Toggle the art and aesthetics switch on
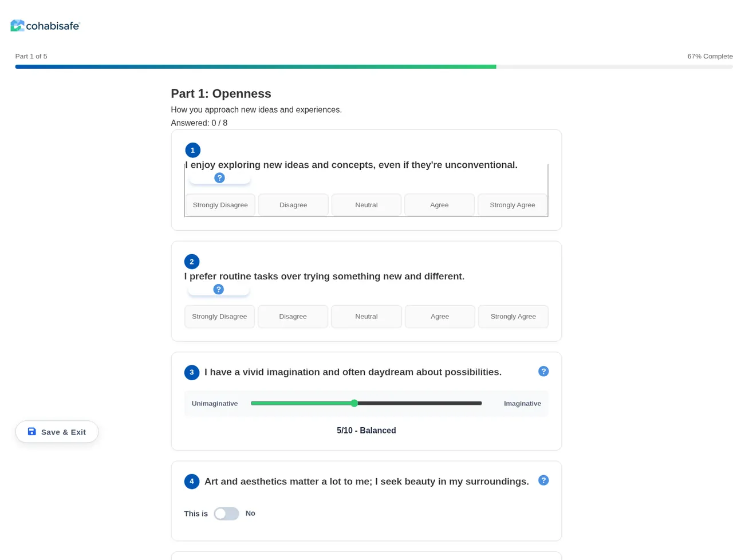The width and height of the screenshot is (733, 560). [226, 514]
